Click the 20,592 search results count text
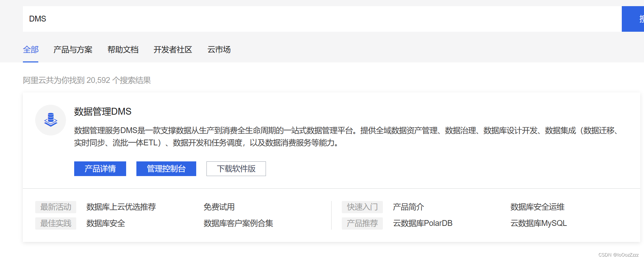 point(87,81)
